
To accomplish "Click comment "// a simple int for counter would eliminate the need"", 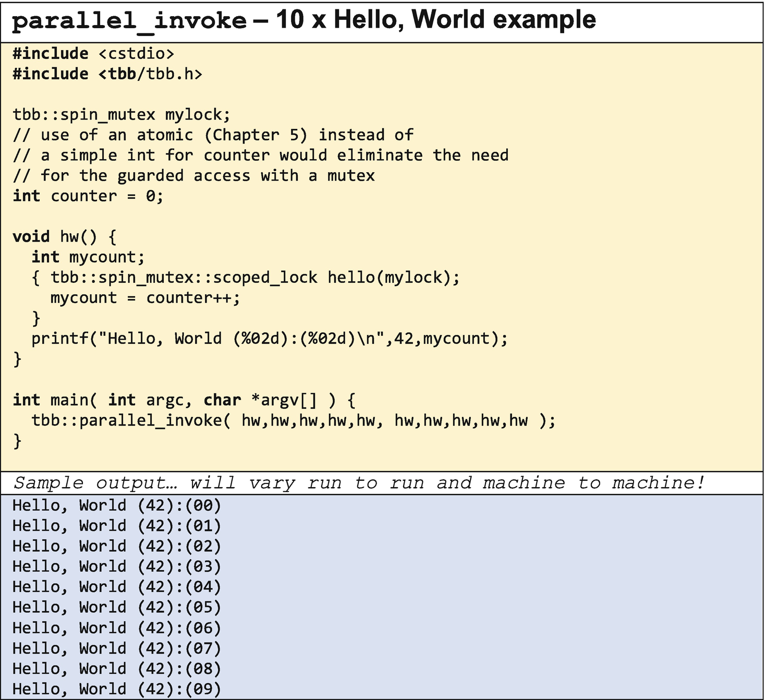I will 261,155.
